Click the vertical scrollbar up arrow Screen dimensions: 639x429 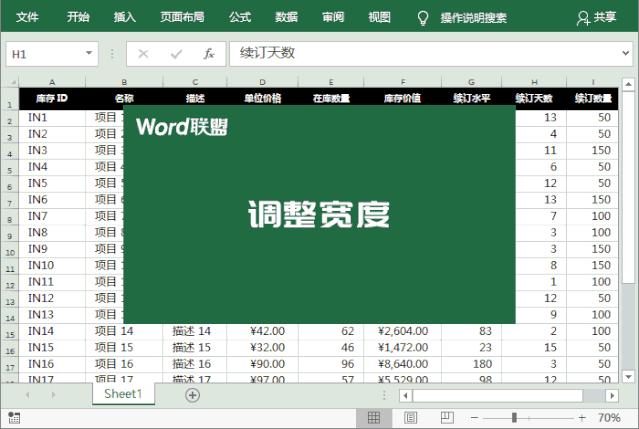[628, 84]
